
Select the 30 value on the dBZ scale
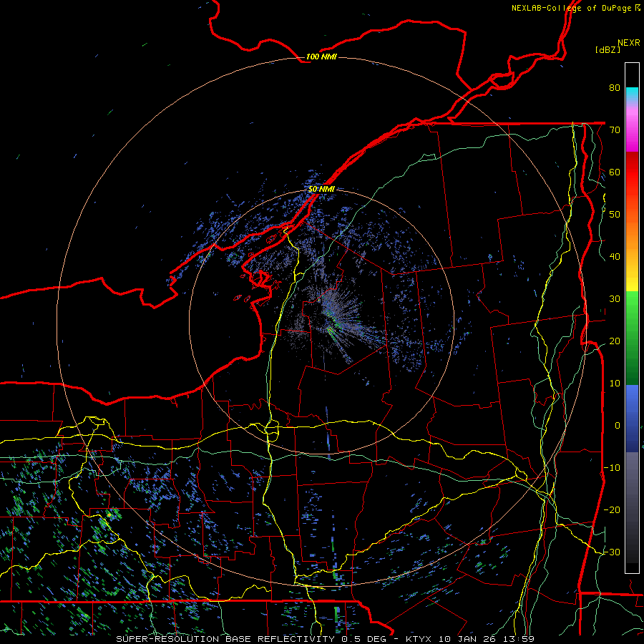click(615, 298)
